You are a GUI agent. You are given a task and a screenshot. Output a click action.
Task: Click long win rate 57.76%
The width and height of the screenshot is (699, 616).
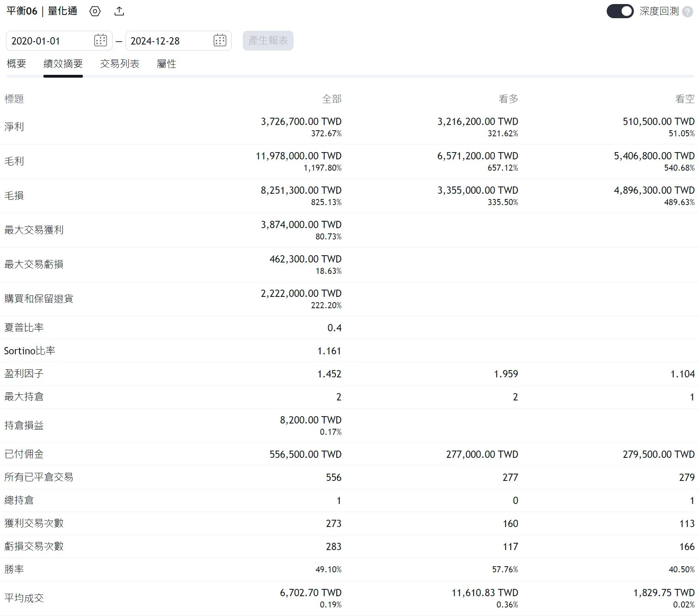point(505,569)
